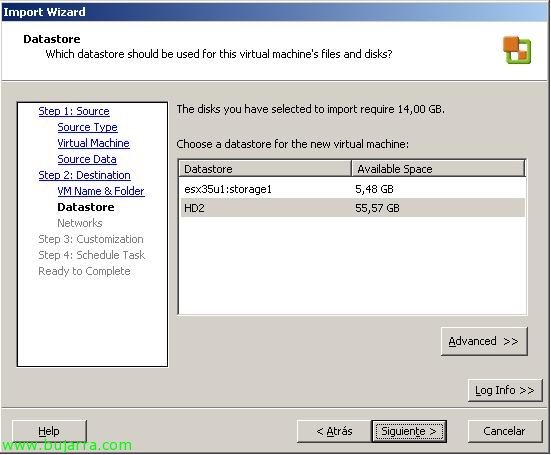This screenshot has width=551, height=455.
Task: Select the current Datastore step entry
Action: pos(86,207)
